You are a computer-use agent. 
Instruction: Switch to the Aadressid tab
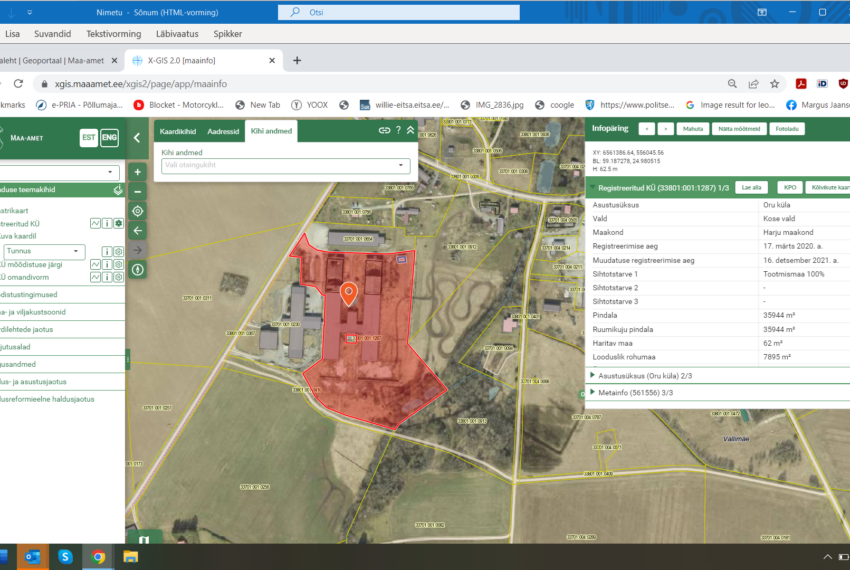tap(223, 131)
